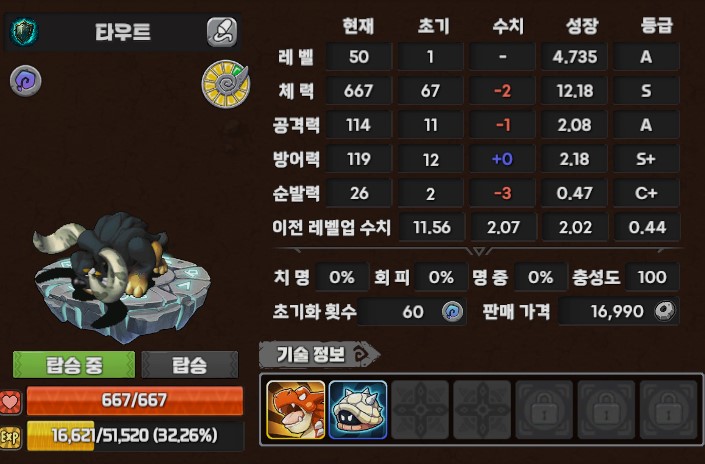Screen dimensions: 705x464
Task: Click the swirl icon beside 초기화 횟수 60
Action: tap(452, 311)
